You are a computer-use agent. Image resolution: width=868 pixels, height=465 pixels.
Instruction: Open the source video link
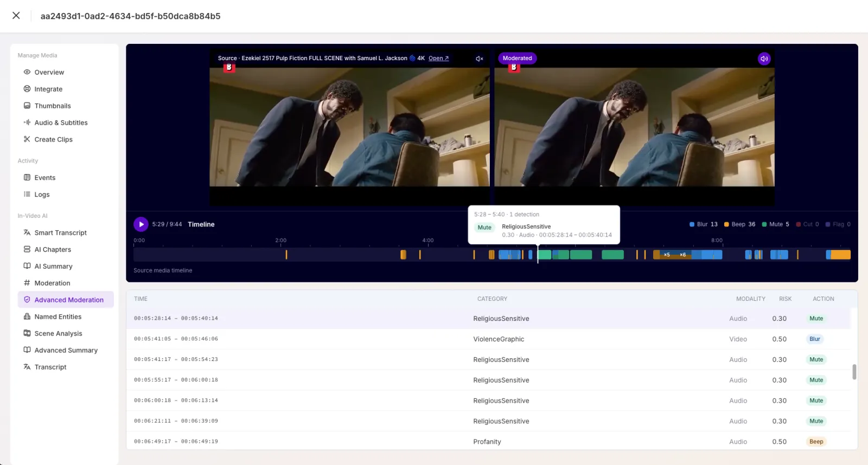tap(438, 58)
